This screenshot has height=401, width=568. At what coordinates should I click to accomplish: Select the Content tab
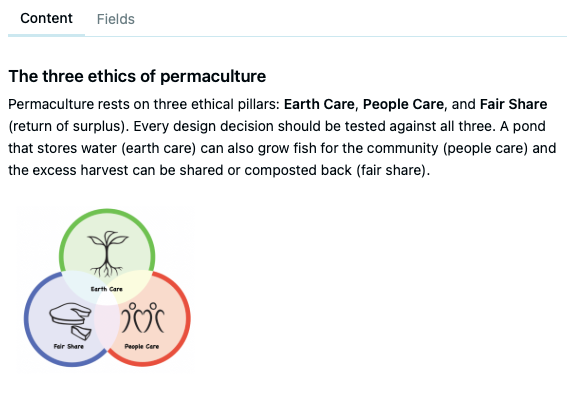(x=46, y=18)
